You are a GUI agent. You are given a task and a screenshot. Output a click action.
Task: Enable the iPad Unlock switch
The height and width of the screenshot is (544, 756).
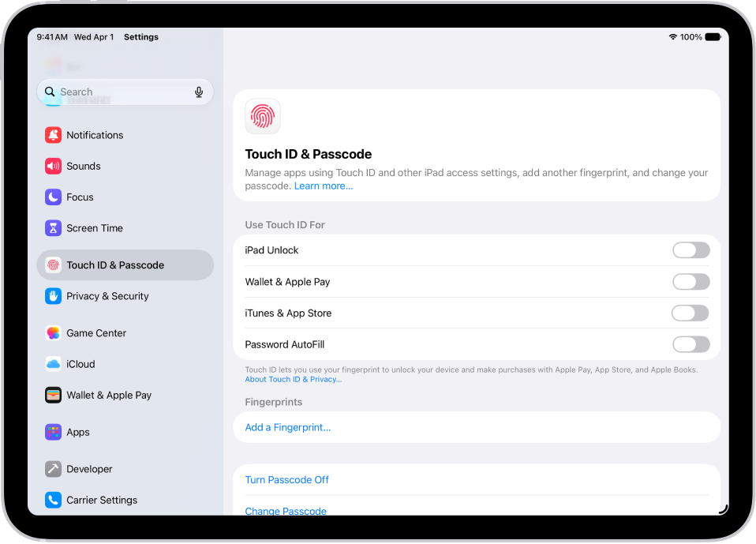[x=691, y=250]
